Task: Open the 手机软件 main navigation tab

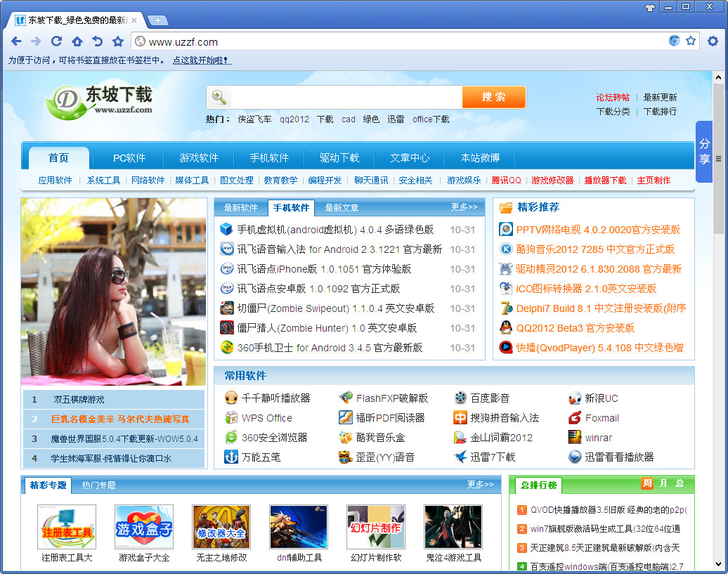Action: click(269, 158)
